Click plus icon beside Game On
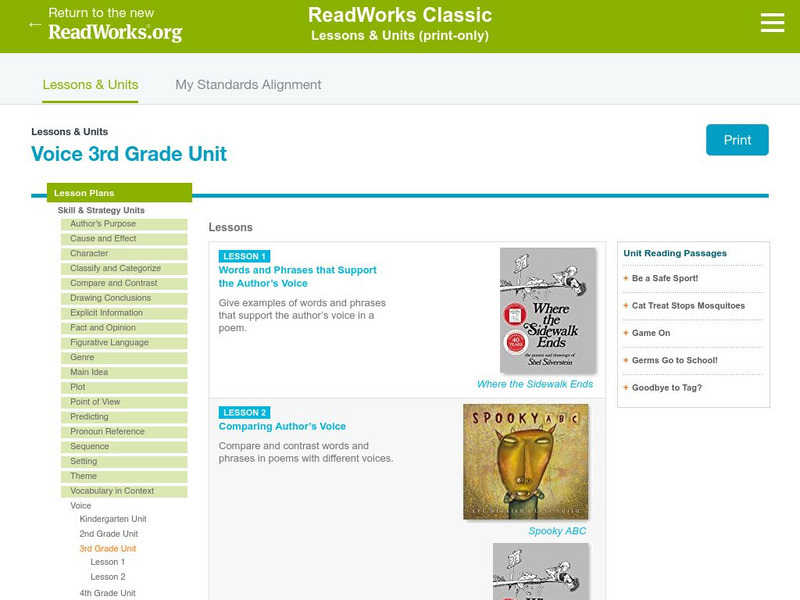The image size is (800, 600). point(626,333)
